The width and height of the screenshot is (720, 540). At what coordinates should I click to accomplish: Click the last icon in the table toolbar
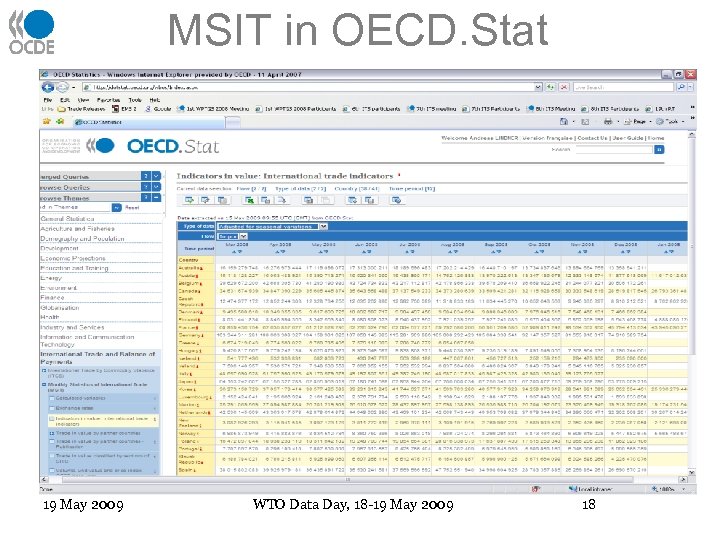click(x=396, y=200)
